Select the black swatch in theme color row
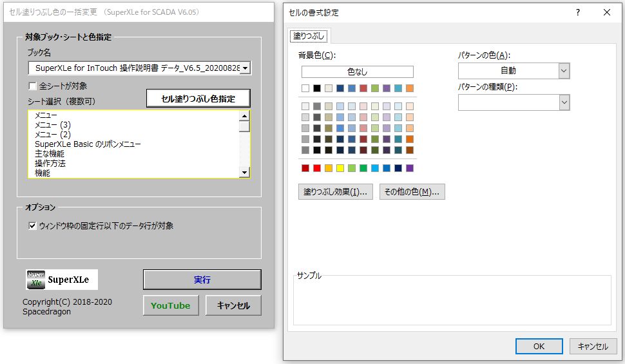Screen dimensions: 625x364 (x=317, y=88)
